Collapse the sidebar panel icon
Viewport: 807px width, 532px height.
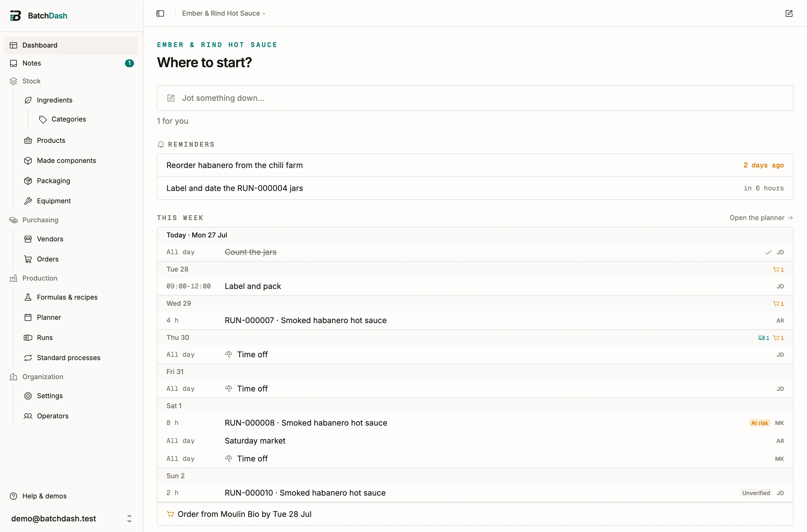pos(160,13)
